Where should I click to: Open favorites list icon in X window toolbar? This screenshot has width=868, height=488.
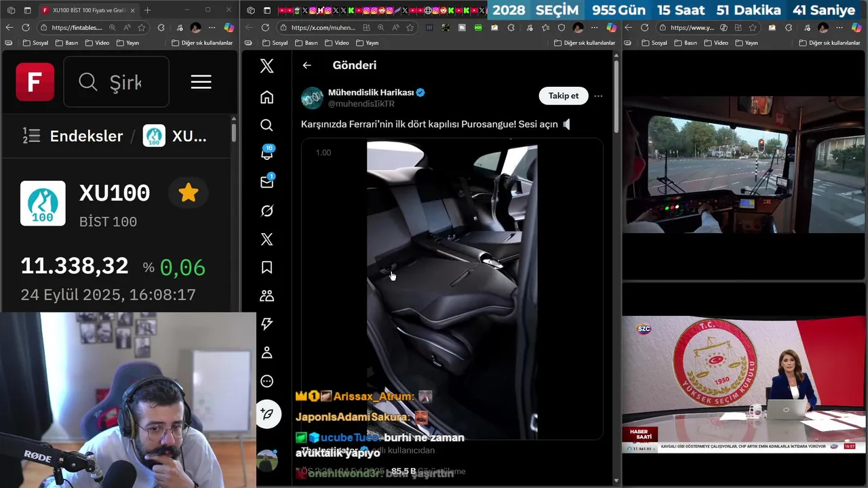pyautogui.click(x=547, y=28)
